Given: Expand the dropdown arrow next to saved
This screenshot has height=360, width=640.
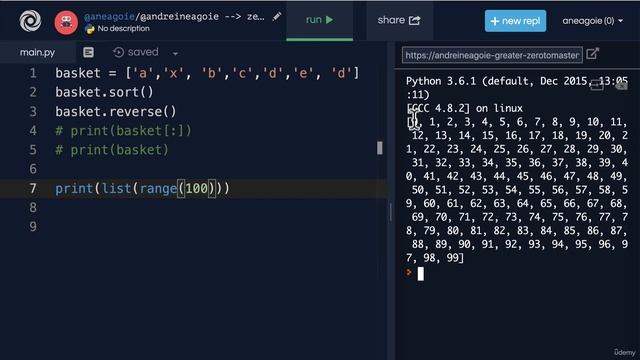Looking at the screenshot, I should [175, 53].
